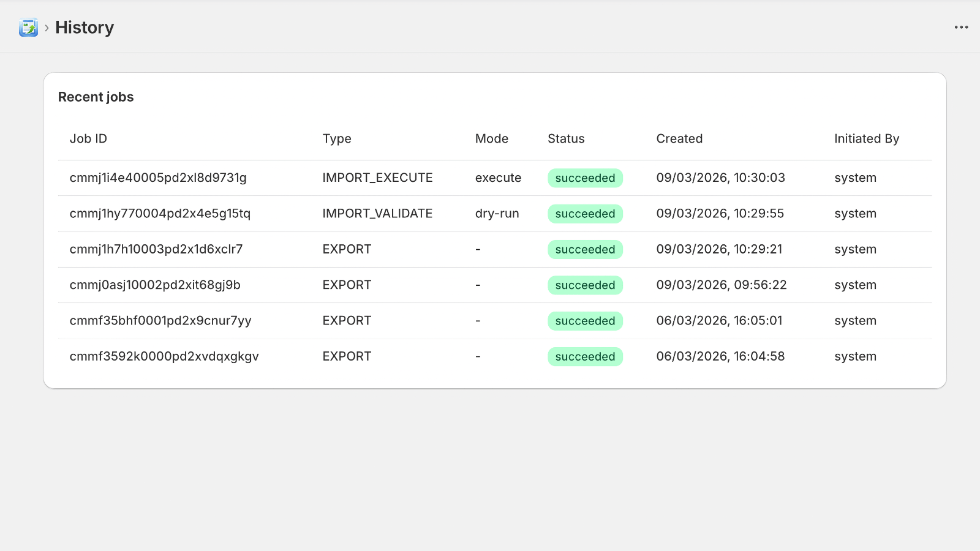Select job ID cmmj1hy770004pd2x4e5g15tq
This screenshot has height=551, width=980.
coord(160,214)
